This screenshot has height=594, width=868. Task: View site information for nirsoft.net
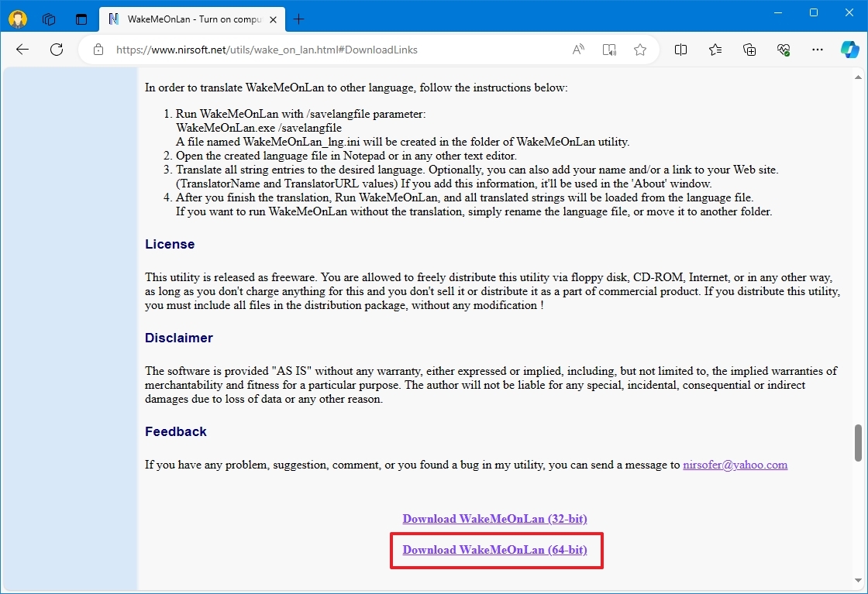(x=98, y=49)
